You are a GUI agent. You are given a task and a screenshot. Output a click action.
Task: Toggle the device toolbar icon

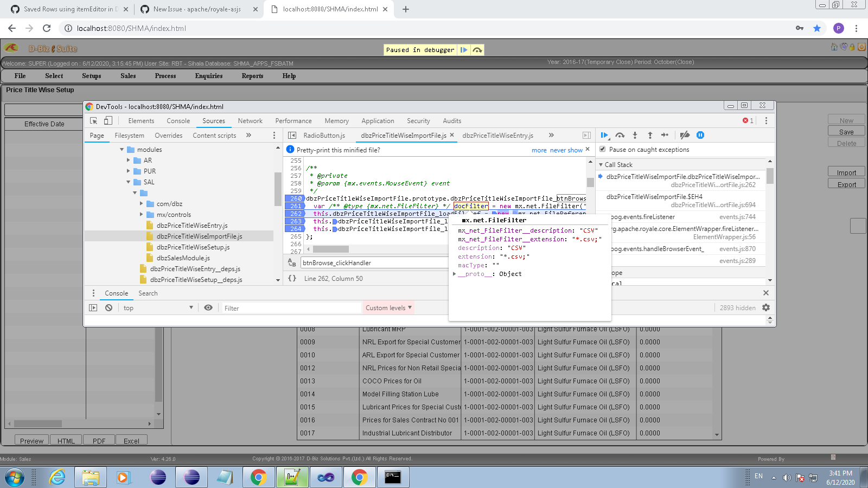(108, 121)
